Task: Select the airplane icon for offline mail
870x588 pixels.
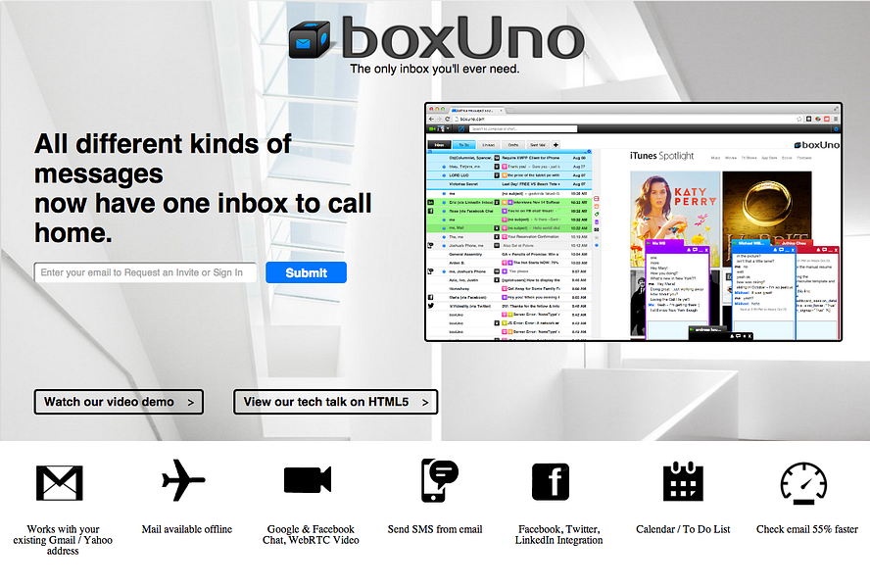Action: [185, 479]
